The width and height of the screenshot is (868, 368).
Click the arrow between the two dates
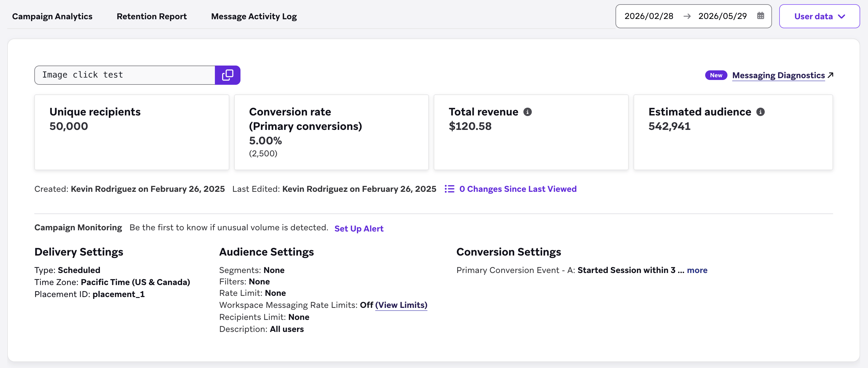click(x=687, y=16)
